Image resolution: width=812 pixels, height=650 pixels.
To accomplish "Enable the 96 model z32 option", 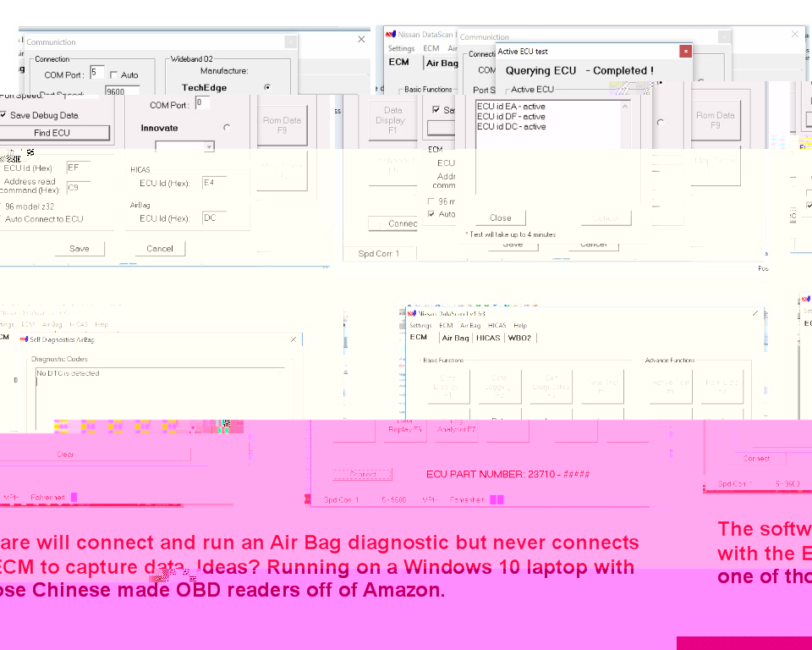I will click(x=27, y=207).
